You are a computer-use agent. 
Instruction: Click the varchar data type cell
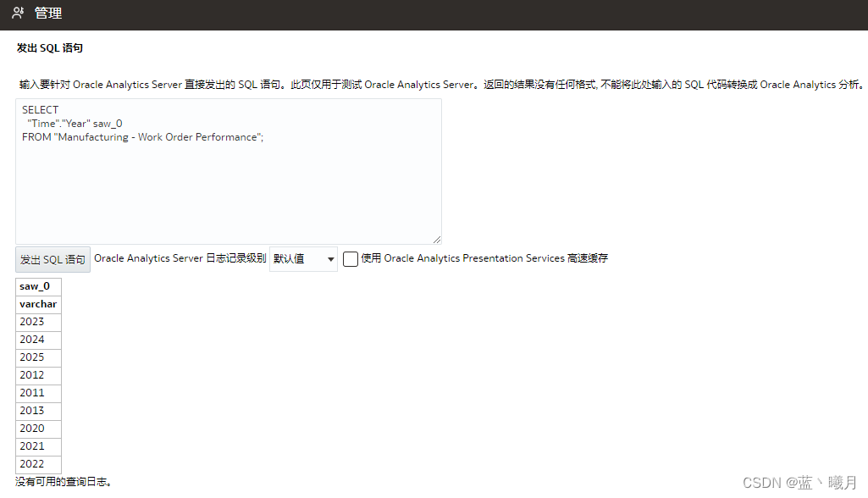coord(38,303)
